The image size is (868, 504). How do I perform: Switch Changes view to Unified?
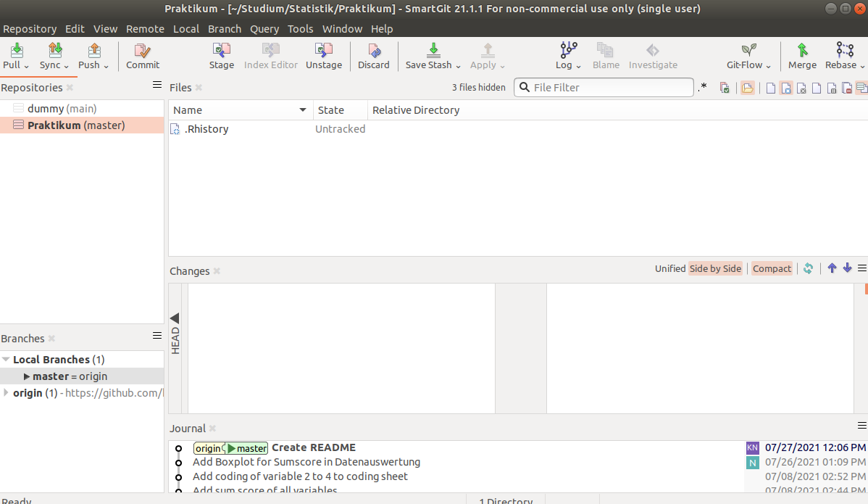pos(669,268)
